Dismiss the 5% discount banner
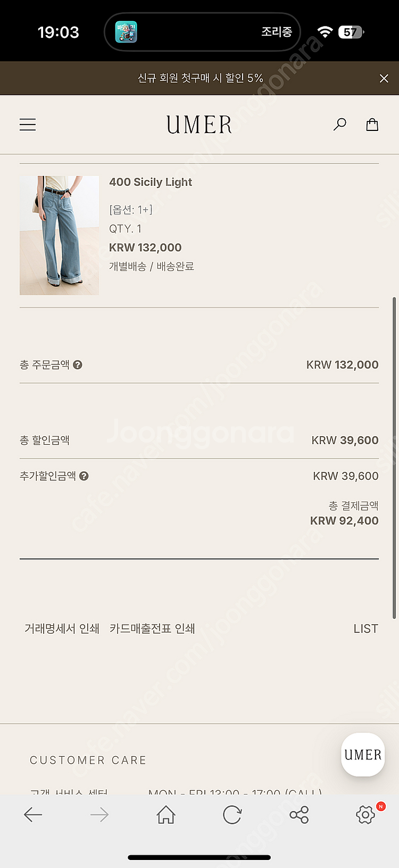Screen dimensions: 399x868 pyautogui.click(x=384, y=78)
